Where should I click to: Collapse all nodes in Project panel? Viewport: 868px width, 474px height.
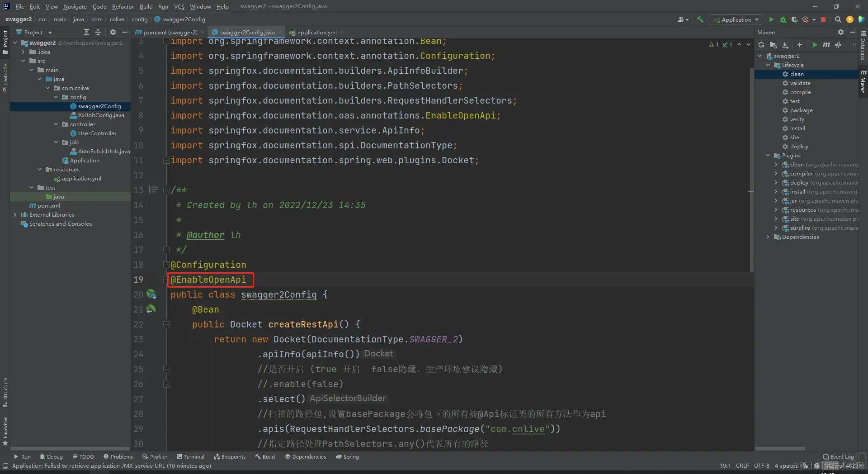coord(98,32)
